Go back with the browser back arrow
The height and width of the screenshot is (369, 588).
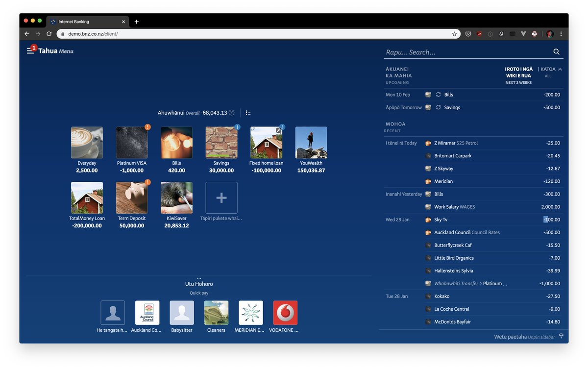[27, 34]
